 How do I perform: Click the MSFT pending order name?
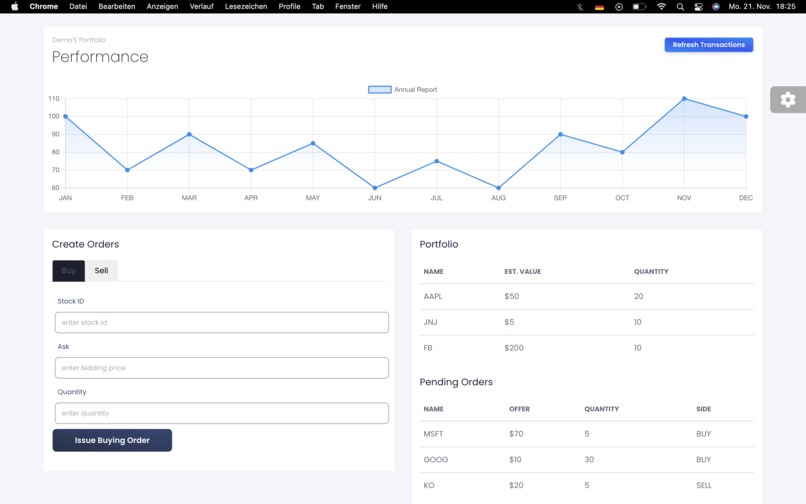(433, 434)
